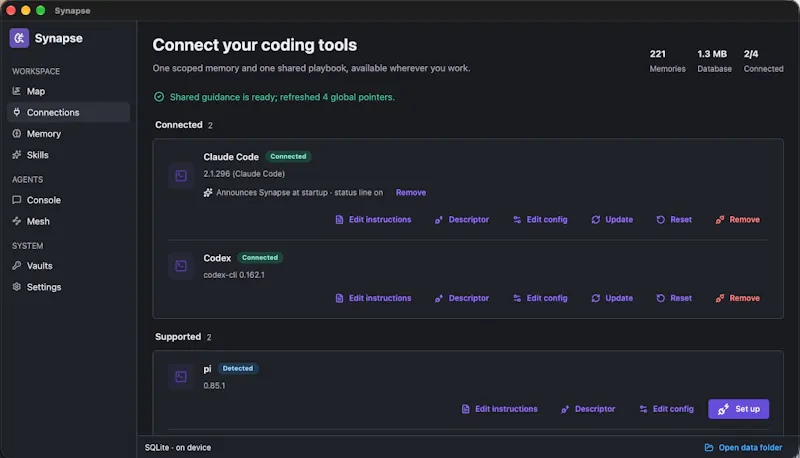Set up the pi tool
Viewport: 800px width, 458px height.
click(x=738, y=409)
